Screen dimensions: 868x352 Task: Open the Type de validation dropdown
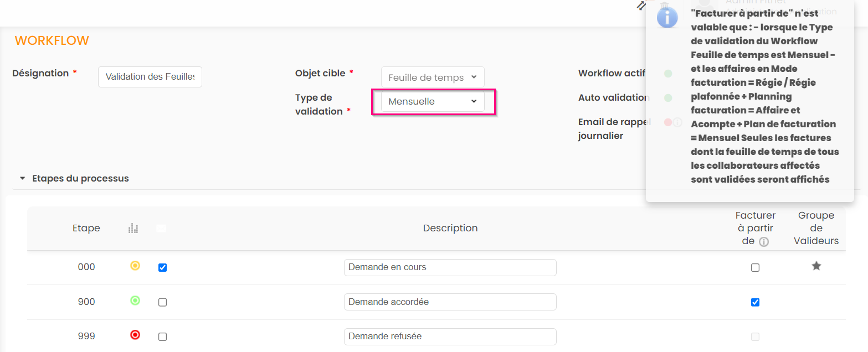coord(433,101)
